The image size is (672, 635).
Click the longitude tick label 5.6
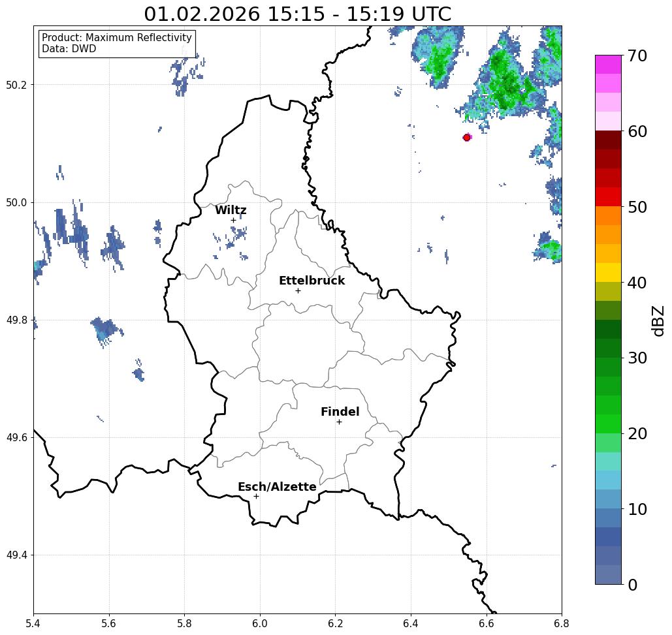coord(109,623)
